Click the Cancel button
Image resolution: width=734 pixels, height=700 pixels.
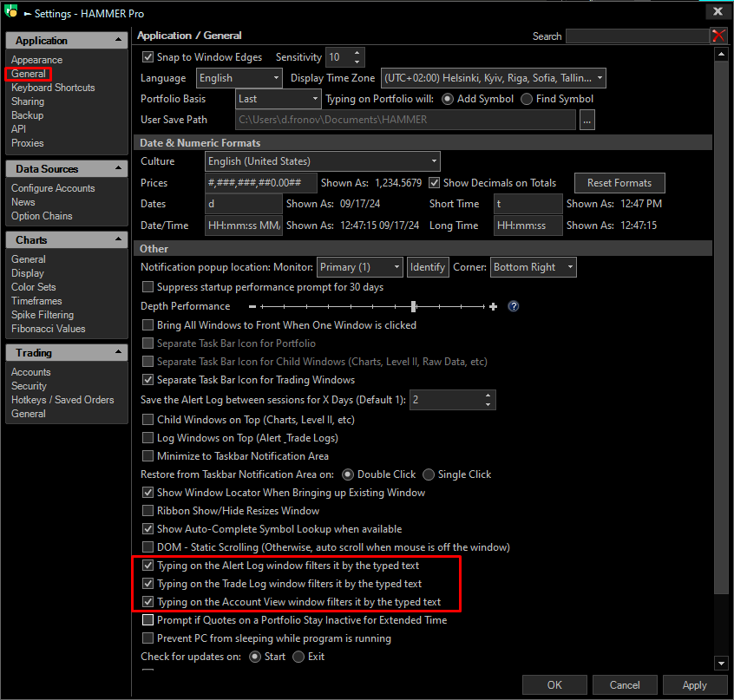pos(625,685)
